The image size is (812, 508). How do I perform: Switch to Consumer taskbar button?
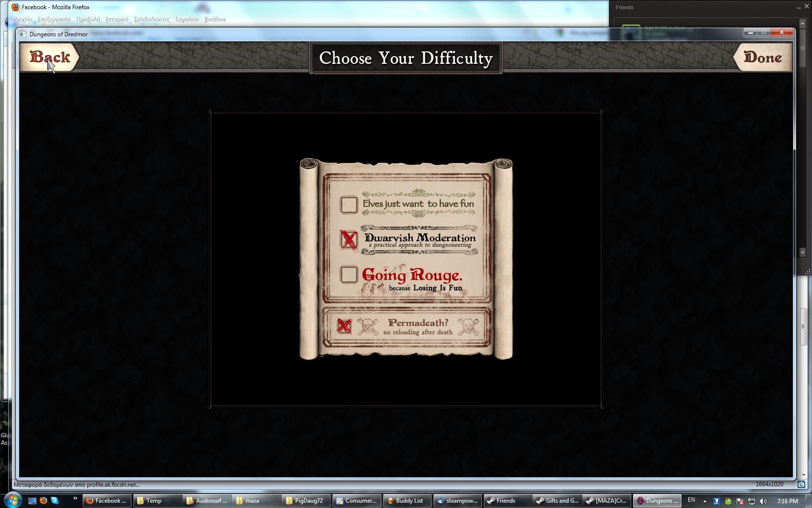(356, 501)
